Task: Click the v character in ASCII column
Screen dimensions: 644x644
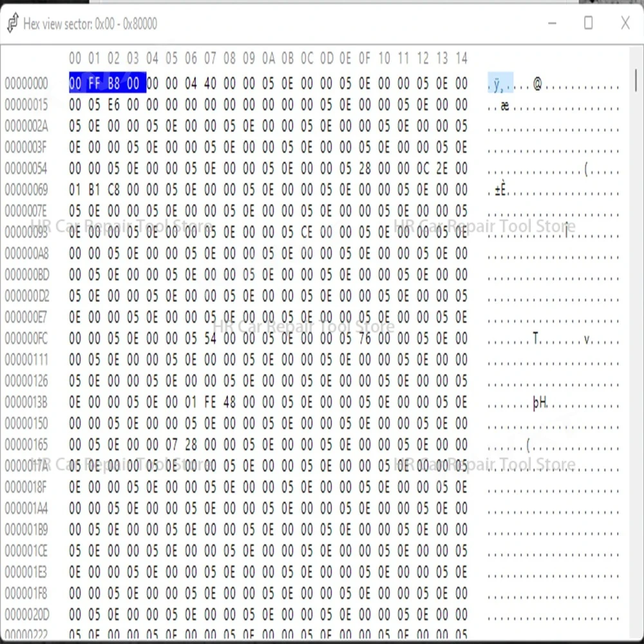Action: point(587,339)
